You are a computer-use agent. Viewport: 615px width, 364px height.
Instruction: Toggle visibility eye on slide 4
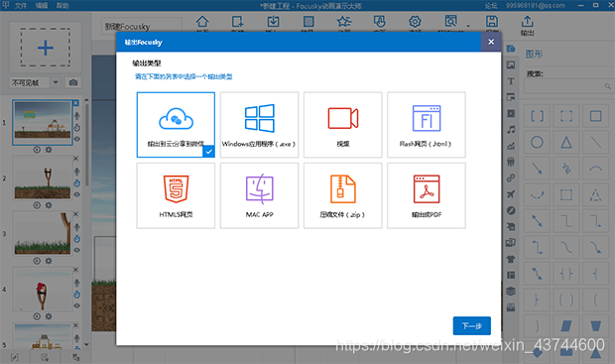coord(77,305)
